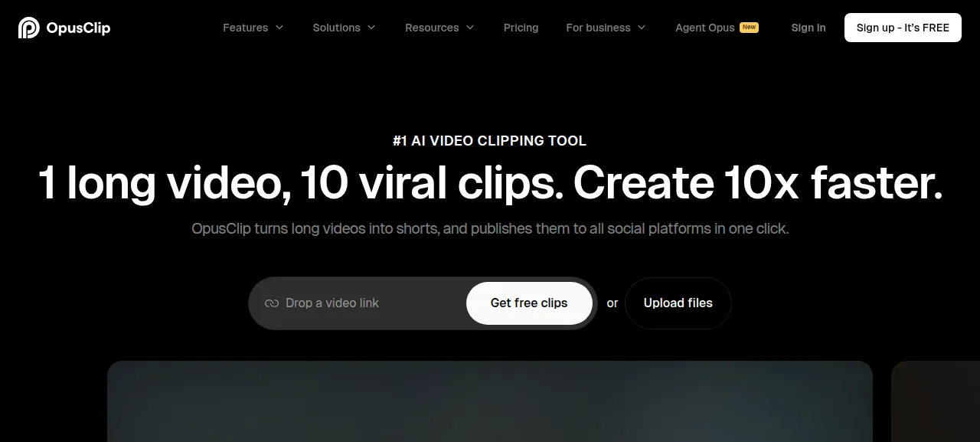Open the For business menu
Viewport: 980px width, 442px height.
[x=606, y=28]
